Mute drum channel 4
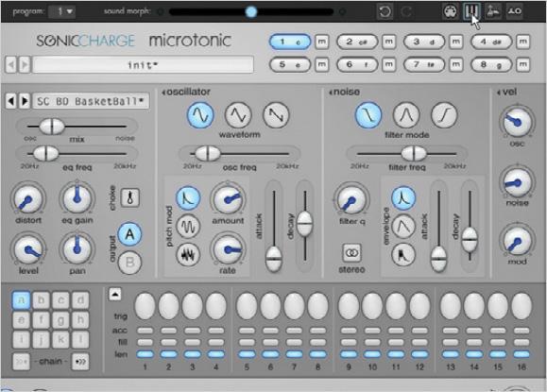The width and height of the screenshot is (547, 392). click(522, 42)
